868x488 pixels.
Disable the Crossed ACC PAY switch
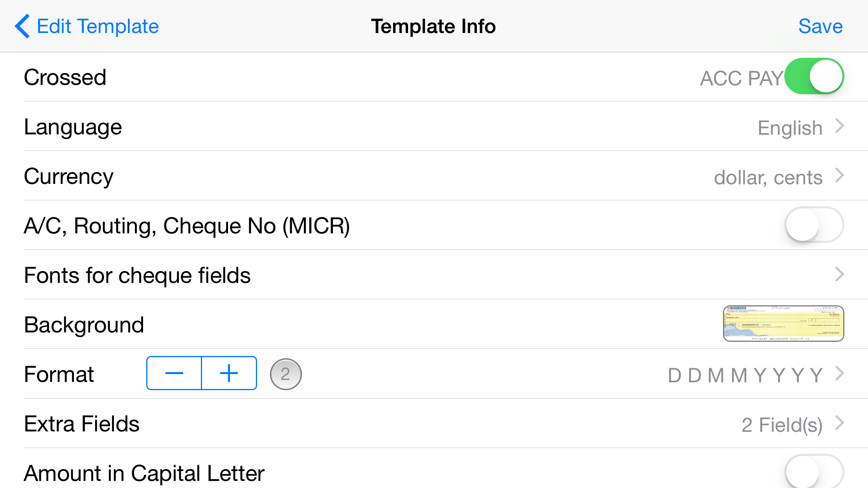point(814,76)
